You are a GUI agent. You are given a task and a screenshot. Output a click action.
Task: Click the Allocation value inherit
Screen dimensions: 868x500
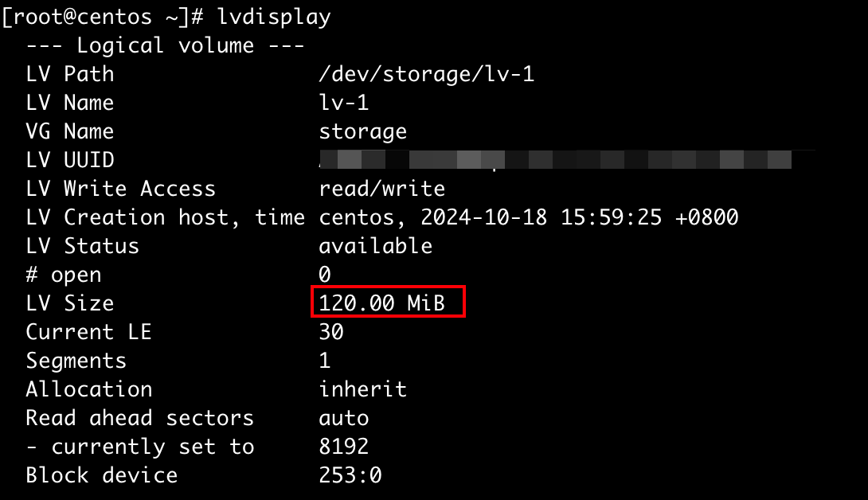tap(362, 389)
